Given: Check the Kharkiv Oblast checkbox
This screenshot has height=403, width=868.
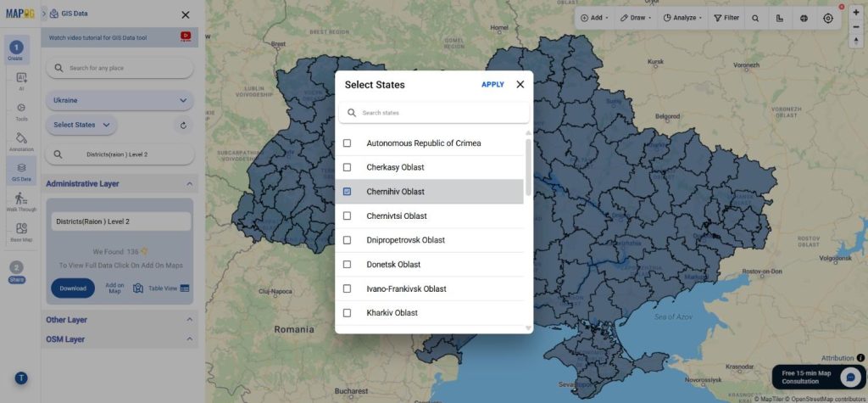Looking at the screenshot, I should pos(347,313).
